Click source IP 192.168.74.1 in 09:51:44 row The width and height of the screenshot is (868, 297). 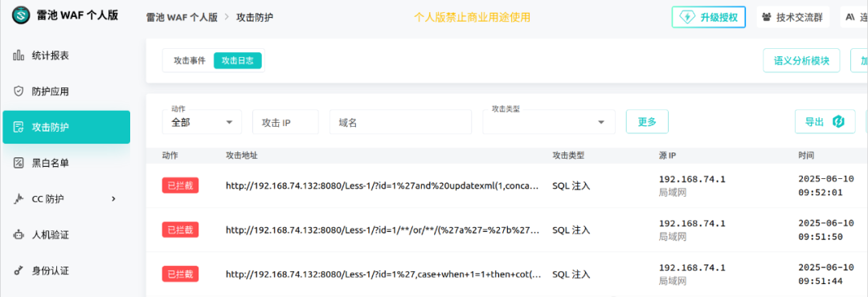pyautogui.click(x=692, y=267)
